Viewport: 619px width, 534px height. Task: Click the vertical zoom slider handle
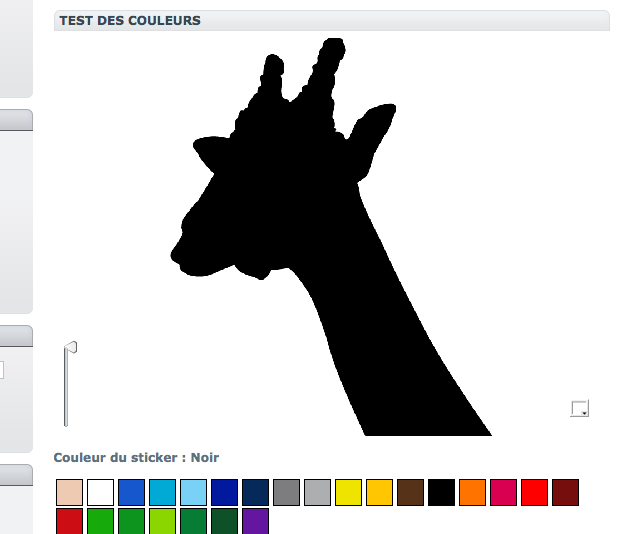pos(70,347)
